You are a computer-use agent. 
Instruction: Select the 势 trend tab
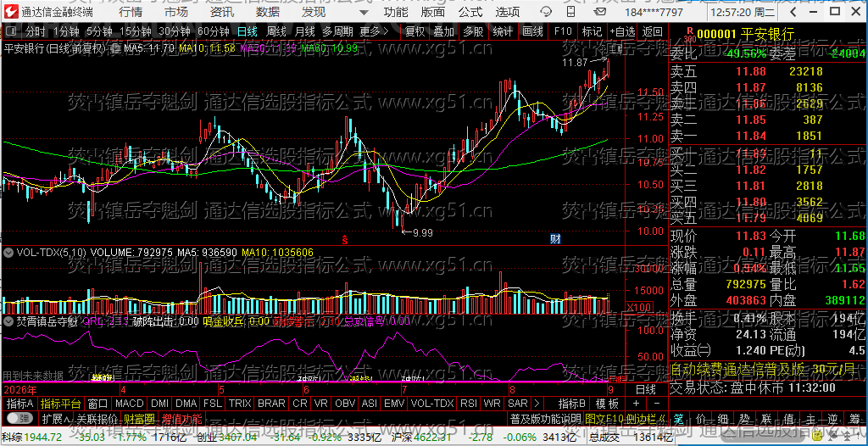point(745,418)
